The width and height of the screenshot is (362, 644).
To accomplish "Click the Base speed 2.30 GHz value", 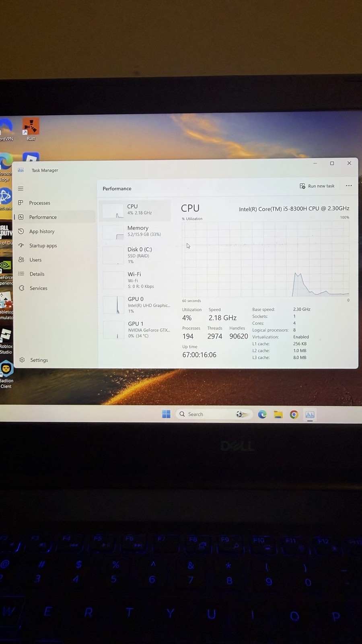I will pos(302,309).
